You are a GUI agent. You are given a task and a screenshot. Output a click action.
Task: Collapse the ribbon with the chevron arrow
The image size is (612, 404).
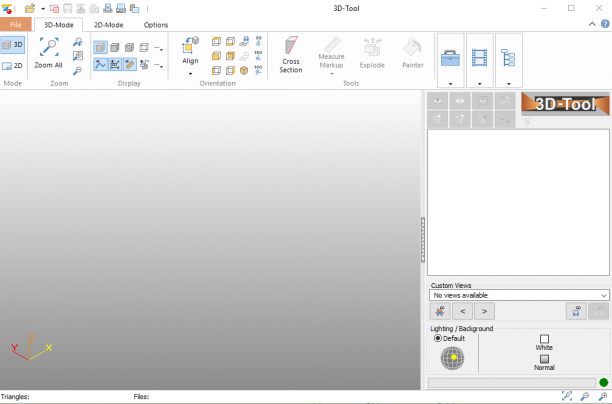592,24
